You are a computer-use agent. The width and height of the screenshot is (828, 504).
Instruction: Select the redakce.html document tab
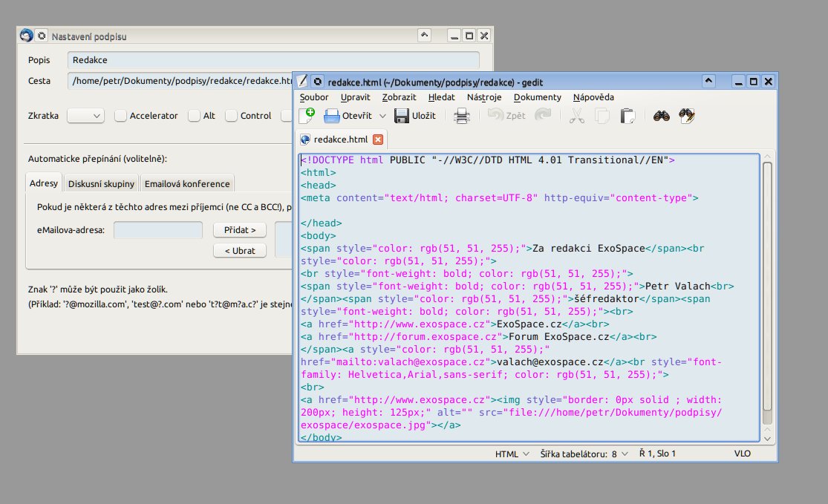(341, 140)
